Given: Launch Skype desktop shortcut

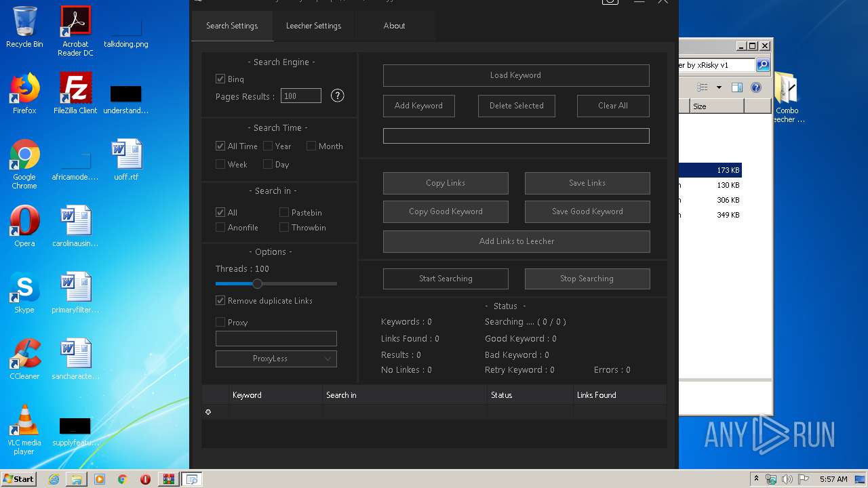Looking at the screenshot, I should point(24,293).
